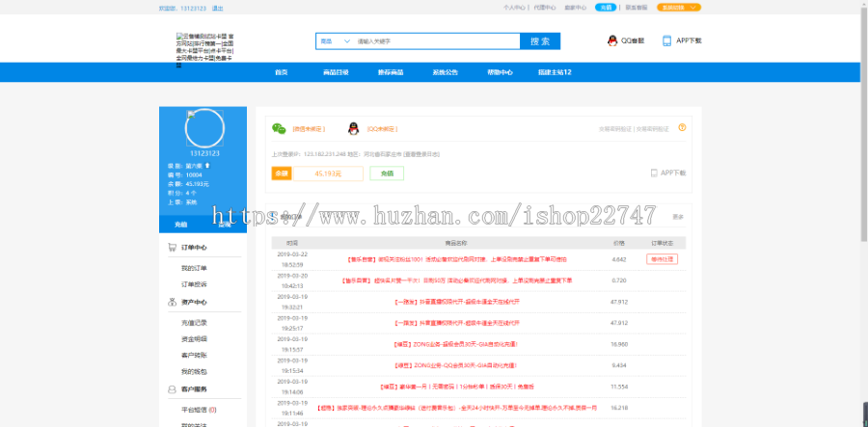Focus the keyword search input field

point(437,41)
